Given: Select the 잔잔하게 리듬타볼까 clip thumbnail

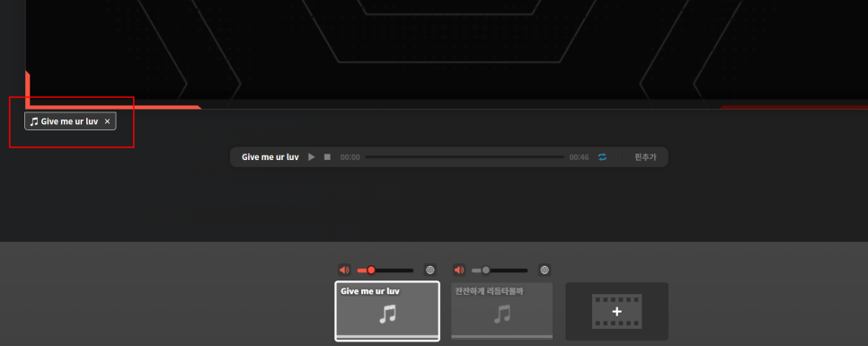Looking at the screenshot, I should click(502, 311).
